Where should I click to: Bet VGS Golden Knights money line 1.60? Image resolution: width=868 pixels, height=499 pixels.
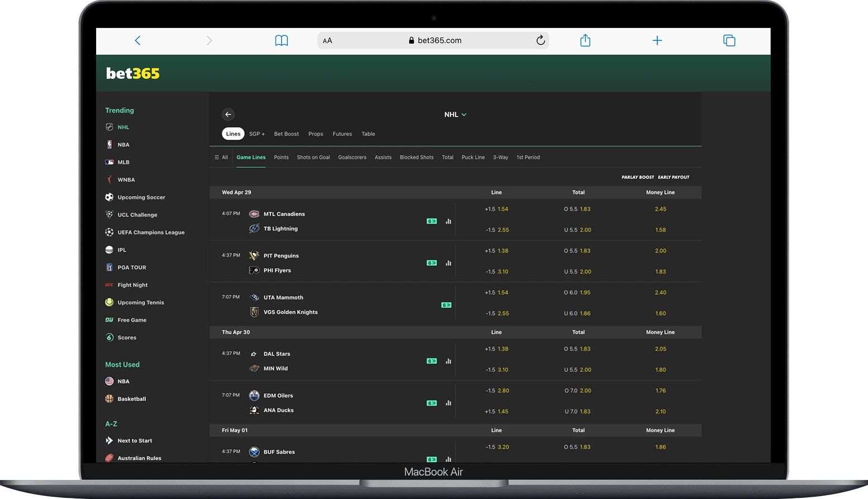pyautogui.click(x=661, y=313)
